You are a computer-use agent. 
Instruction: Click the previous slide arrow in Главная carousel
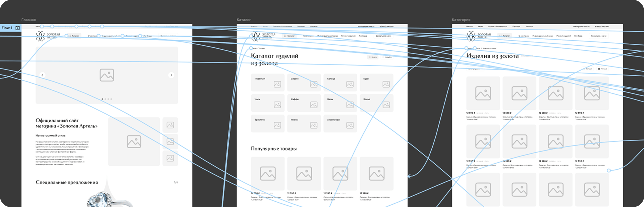42,75
